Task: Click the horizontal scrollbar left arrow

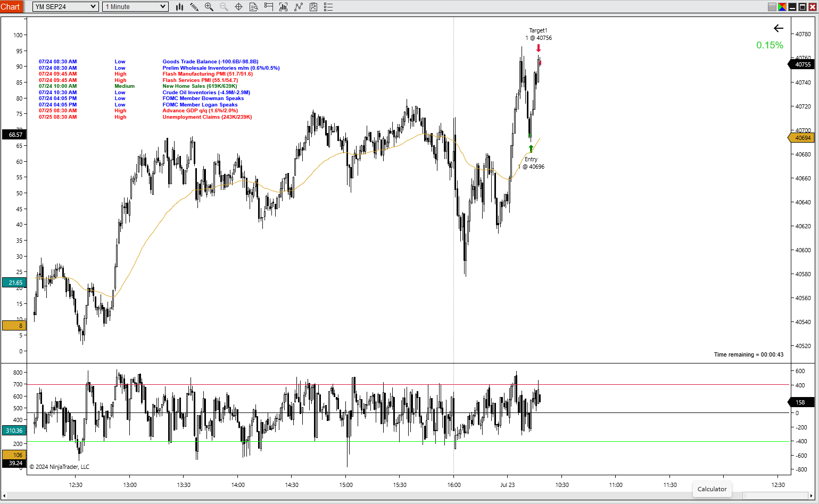Action: [x=4, y=496]
